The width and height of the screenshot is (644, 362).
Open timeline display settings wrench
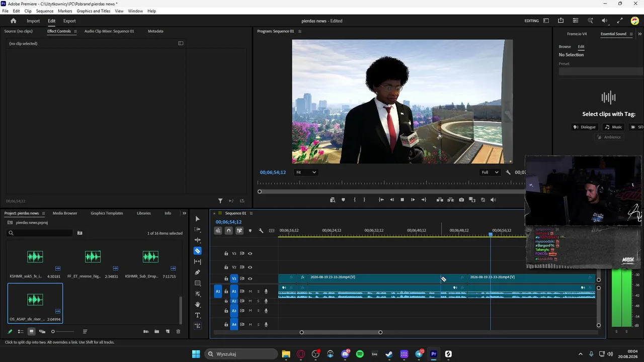click(261, 231)
